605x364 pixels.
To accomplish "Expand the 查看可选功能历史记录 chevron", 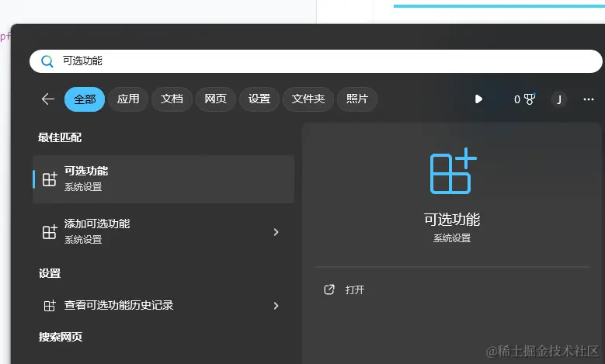I will [276, 306].
